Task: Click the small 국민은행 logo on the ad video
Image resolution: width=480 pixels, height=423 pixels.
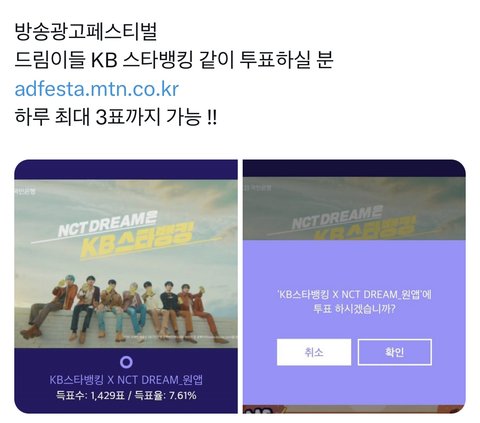Action: 25,191
